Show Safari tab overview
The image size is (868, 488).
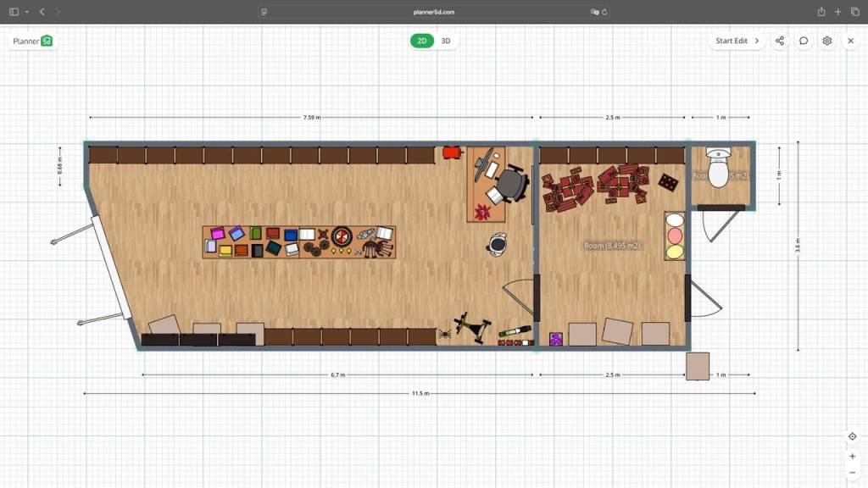pyautogui.click(x=854, y=12)
